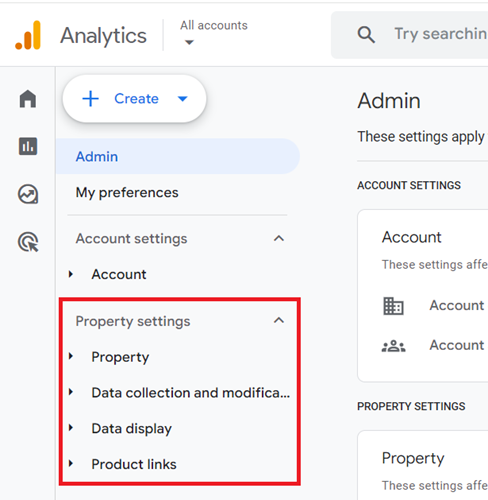The width and height of the screenshot is (488, 500).
Task: Click Account link next to people icon
Action: 457,345
